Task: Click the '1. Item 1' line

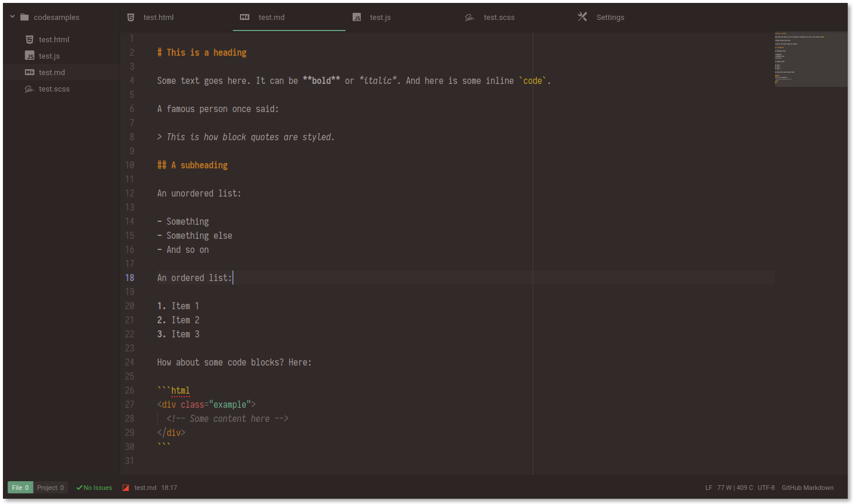Action: pyautogui.click(x=178, y=306)
